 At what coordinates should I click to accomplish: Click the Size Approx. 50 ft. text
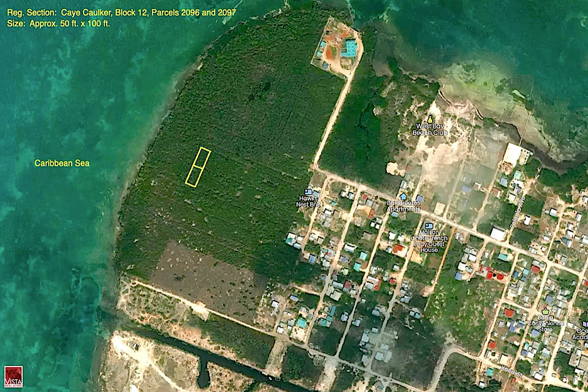tap(58, 24)
